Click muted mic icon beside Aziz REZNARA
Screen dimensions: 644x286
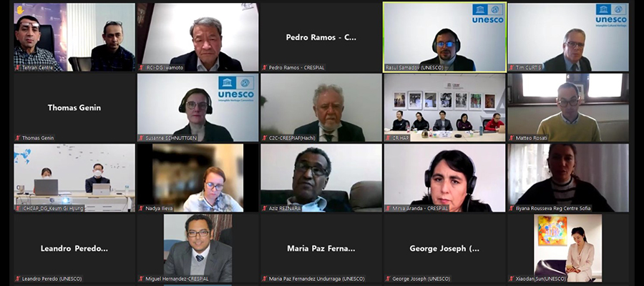click(265, 209)
